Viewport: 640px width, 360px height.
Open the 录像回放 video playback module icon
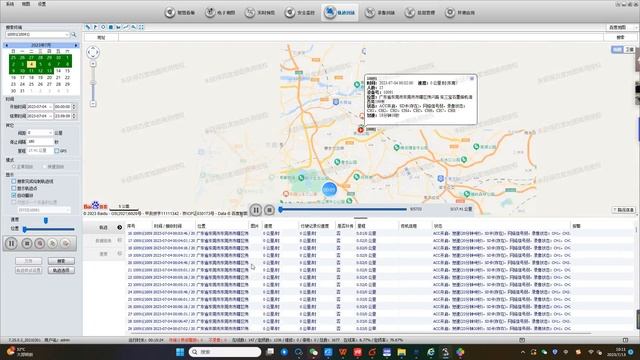370,13
